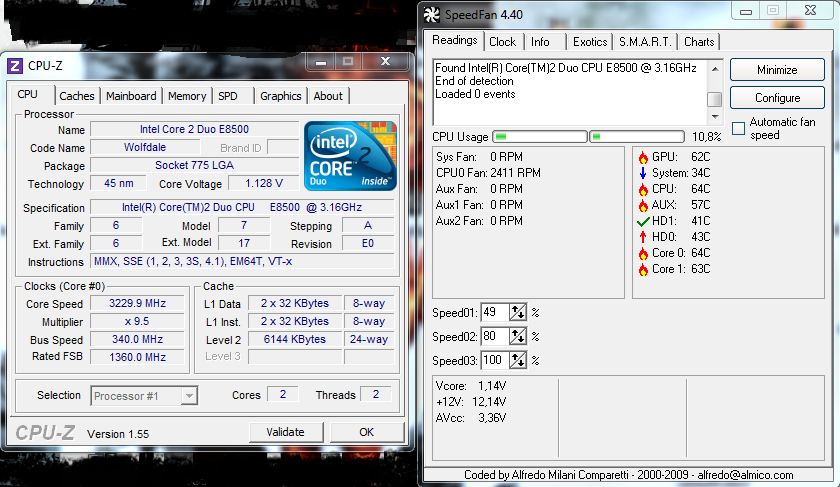Click the Code Name Wolfdale field
Screen dimensions: 840x487
point(145,147)
